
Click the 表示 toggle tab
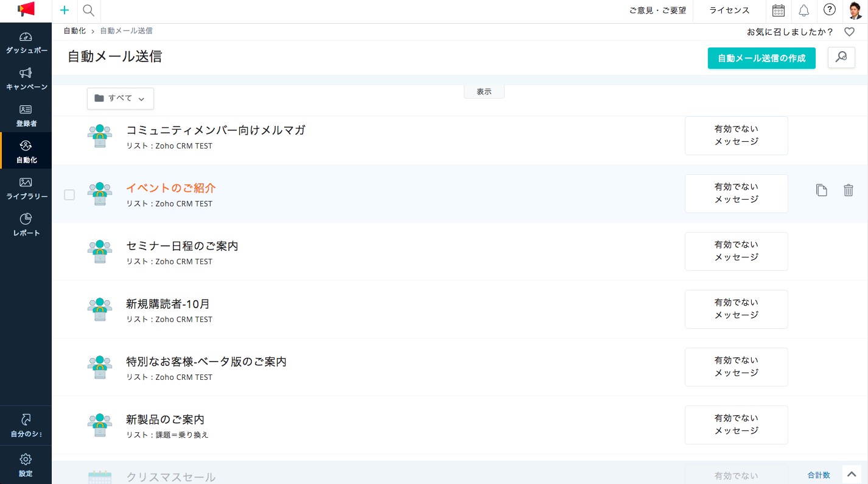(484, 92)
